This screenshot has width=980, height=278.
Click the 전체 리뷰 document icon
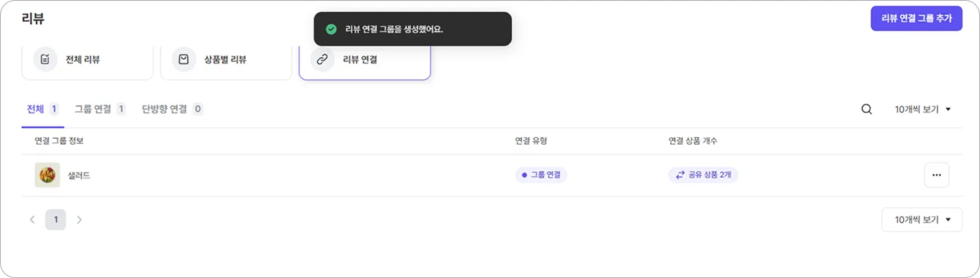(45, 60)
